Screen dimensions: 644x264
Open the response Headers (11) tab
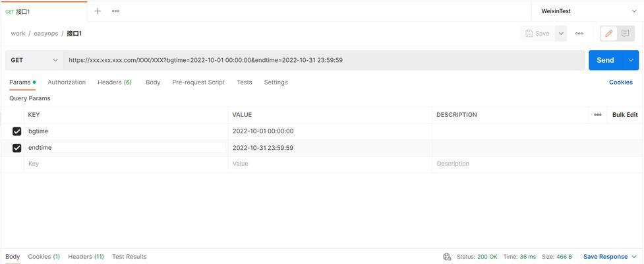86,257
